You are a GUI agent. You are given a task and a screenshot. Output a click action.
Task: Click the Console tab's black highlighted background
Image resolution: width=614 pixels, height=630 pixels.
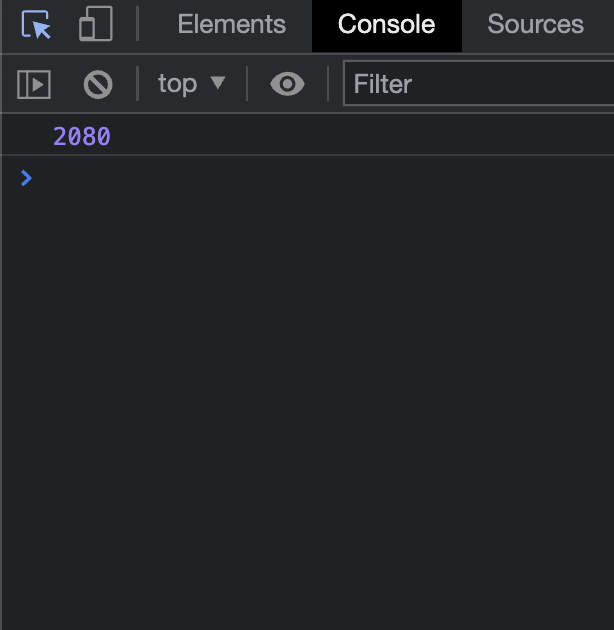pos(387,44)
